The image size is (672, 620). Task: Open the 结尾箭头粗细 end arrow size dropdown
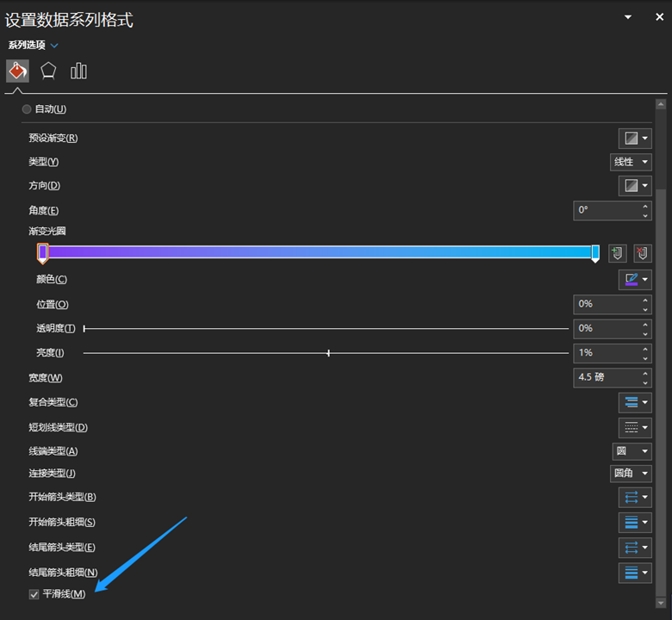coord(635,573)
